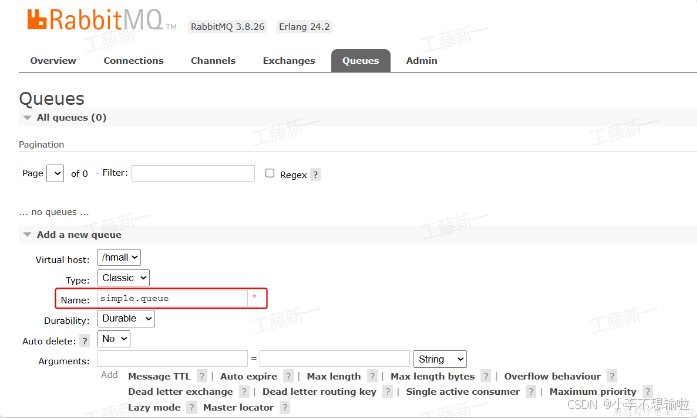Add Max length bytes argument
The height and width of the screenshot is (418, 697).
pos(433,377)
